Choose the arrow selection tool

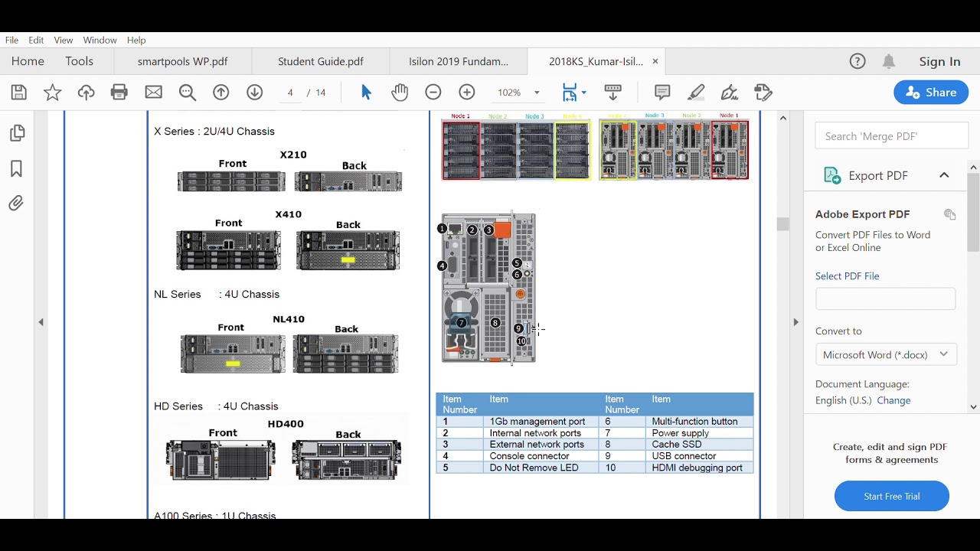click(x=366, y=93)
